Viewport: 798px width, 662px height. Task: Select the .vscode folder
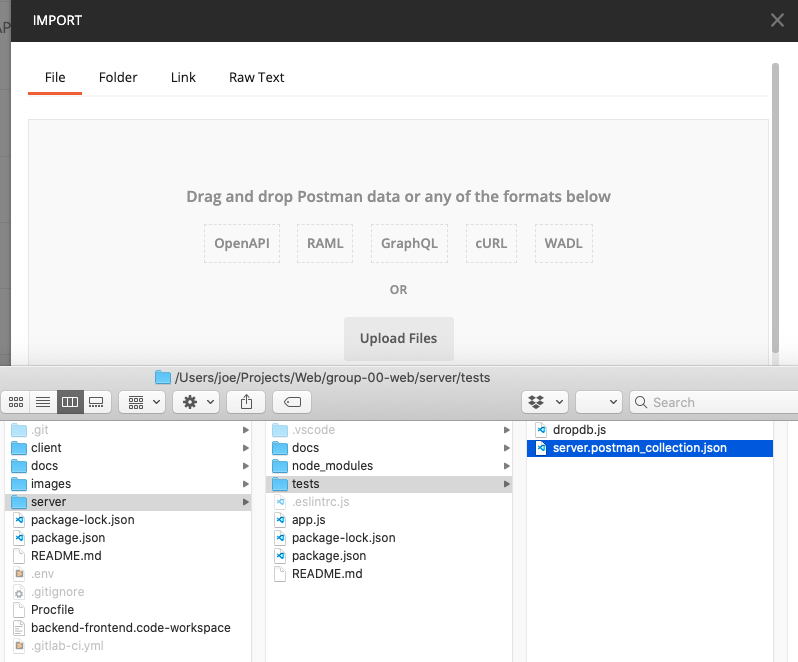pos(389,430)
